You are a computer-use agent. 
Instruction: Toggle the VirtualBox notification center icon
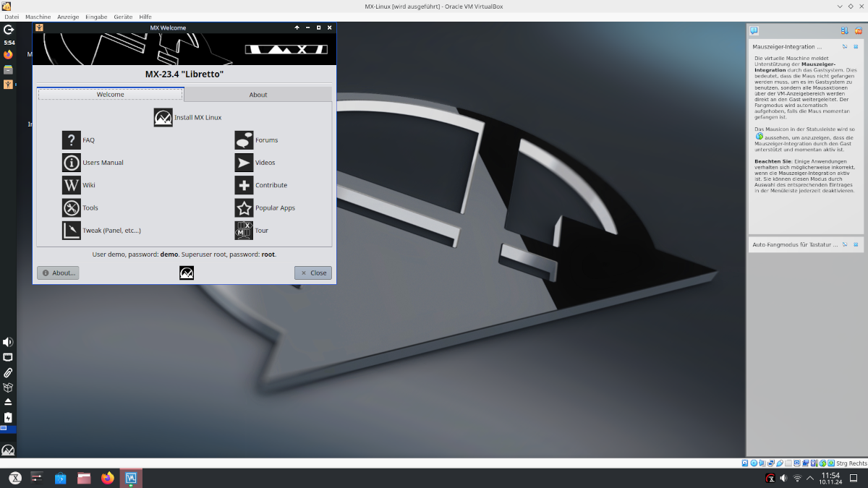(x=754, y=30)
